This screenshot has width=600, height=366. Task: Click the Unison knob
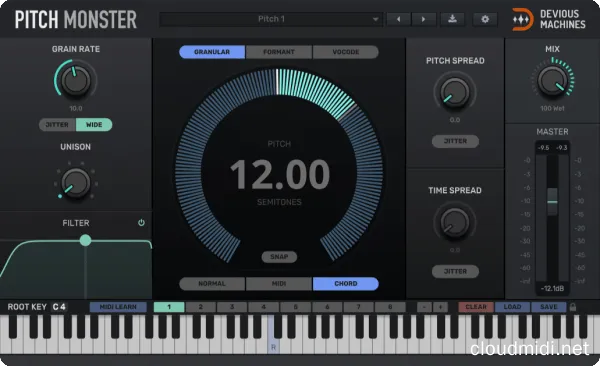76,183
